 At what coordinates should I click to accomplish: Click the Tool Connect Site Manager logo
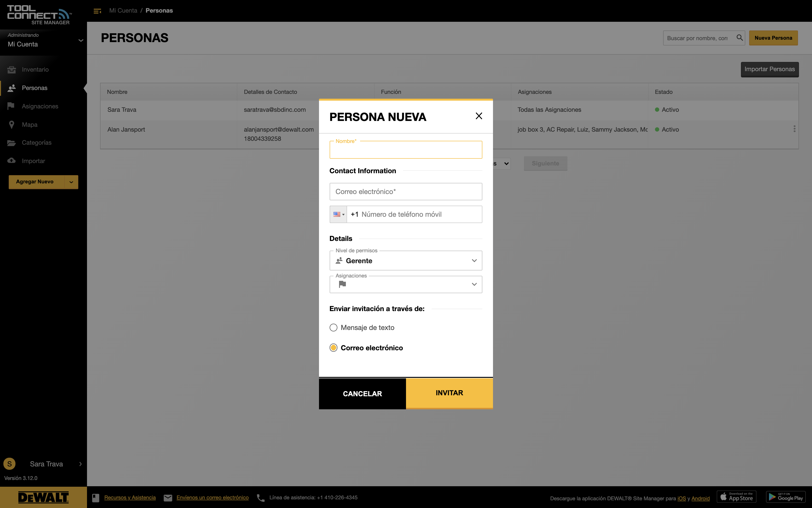39,15
